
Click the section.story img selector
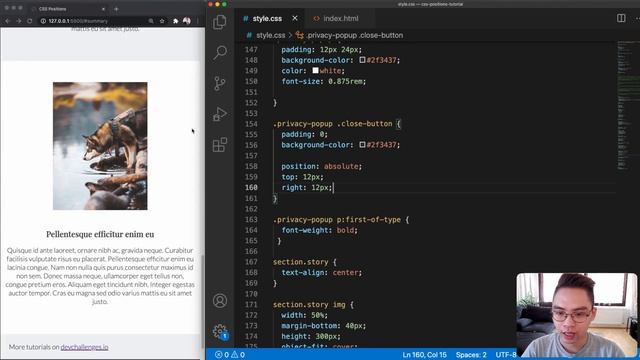(309, 304)
